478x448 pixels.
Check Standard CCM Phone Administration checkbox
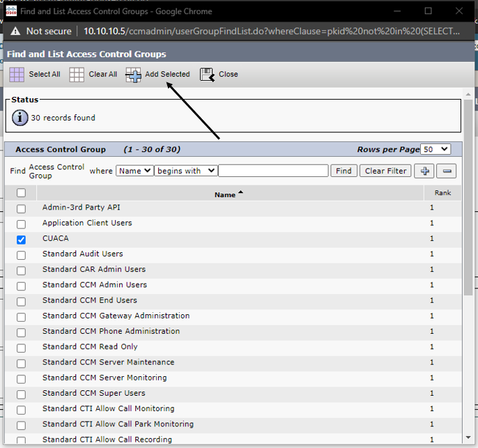coord(21,333)
